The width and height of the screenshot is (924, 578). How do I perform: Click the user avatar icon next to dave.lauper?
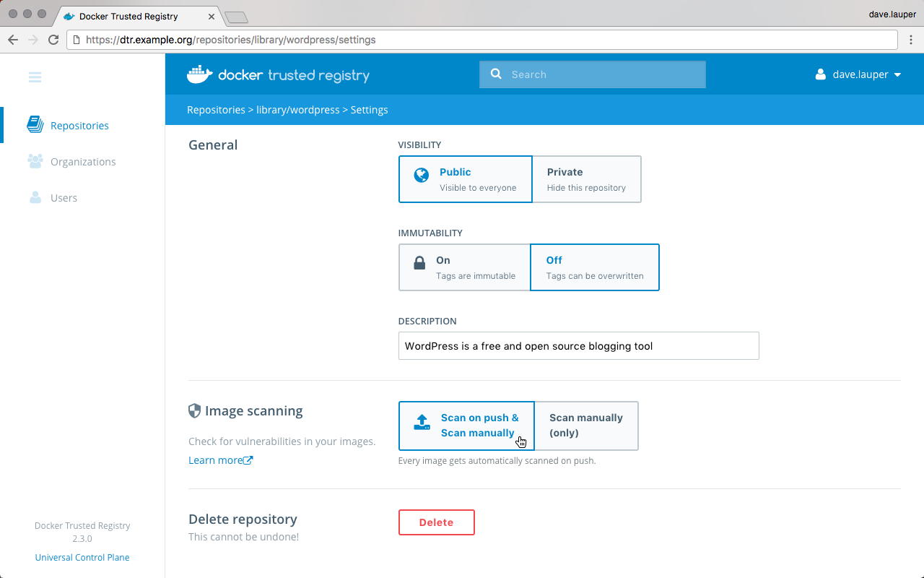(820, 74)
